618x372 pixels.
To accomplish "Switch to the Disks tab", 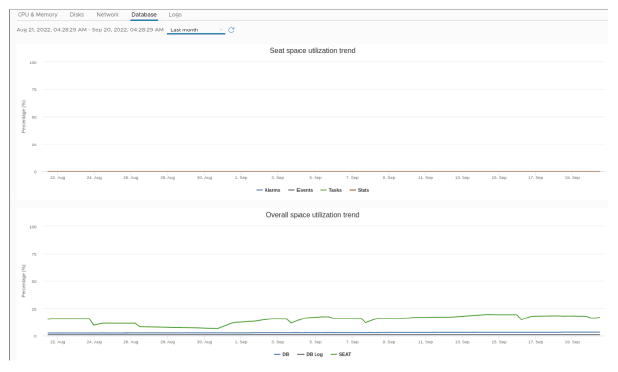I will click(77, 15).
